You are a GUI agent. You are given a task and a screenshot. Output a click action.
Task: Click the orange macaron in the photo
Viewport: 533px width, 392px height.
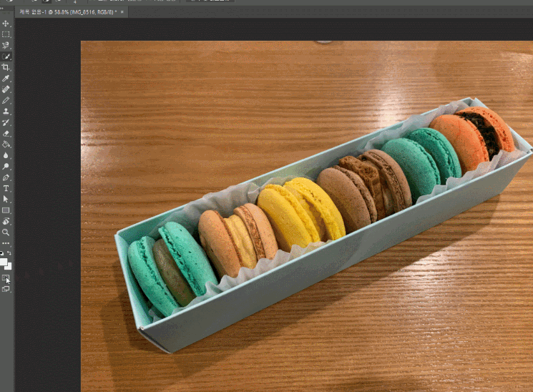point(472,138)
